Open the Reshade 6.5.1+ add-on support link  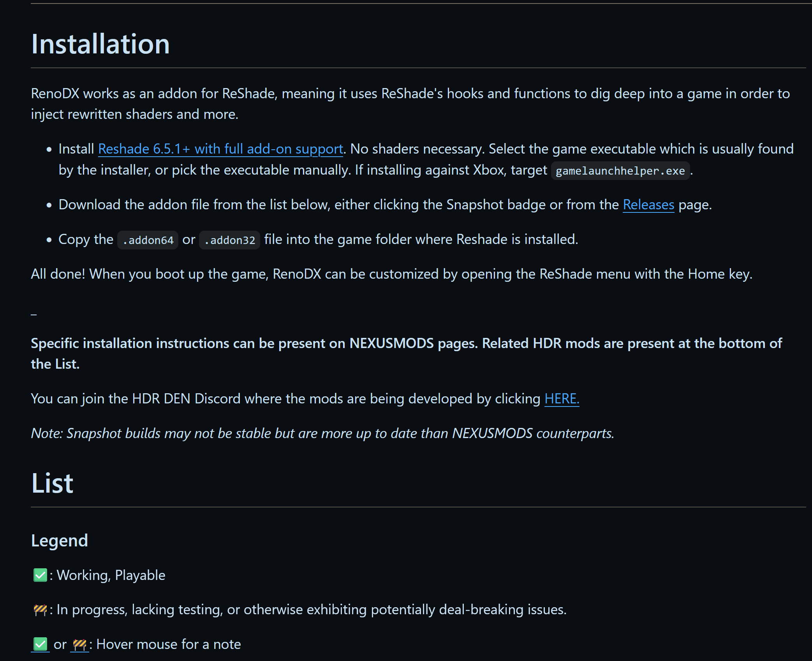coord(220,149)
